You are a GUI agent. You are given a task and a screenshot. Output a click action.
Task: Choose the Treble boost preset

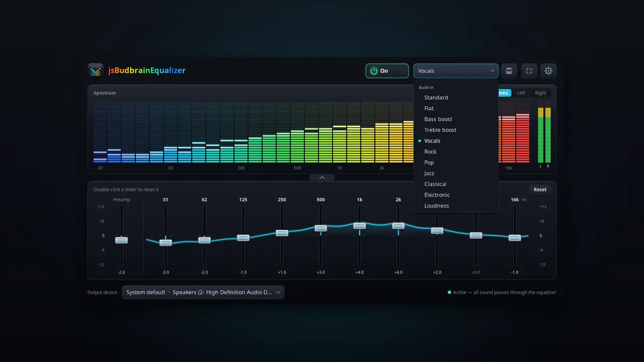456,130
